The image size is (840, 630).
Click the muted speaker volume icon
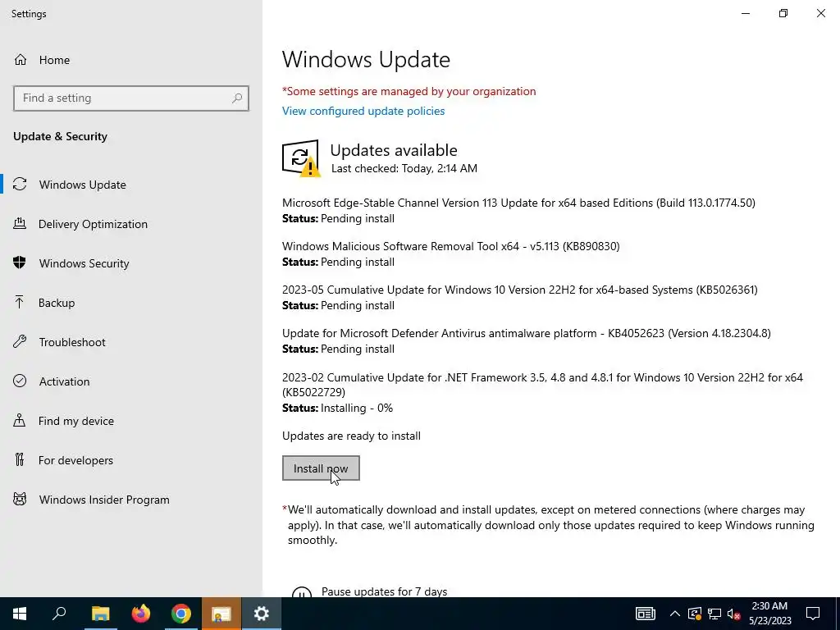[x=734, y=614]
